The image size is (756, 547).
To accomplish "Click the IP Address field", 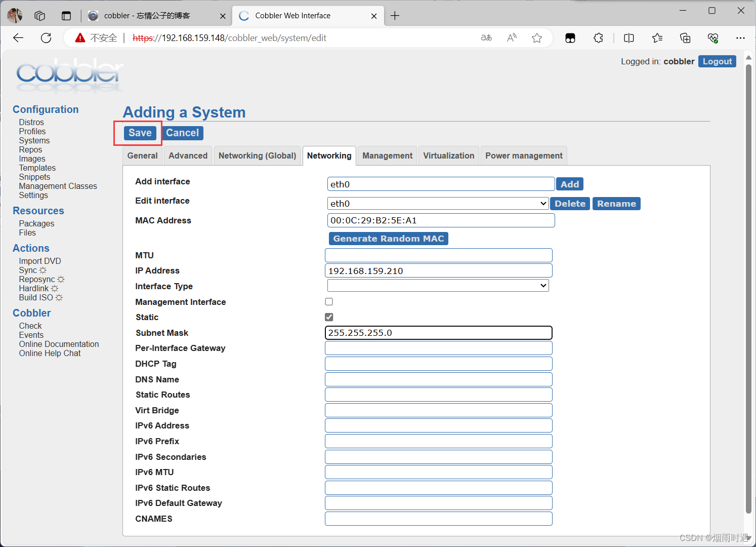I will coord(438,271).
